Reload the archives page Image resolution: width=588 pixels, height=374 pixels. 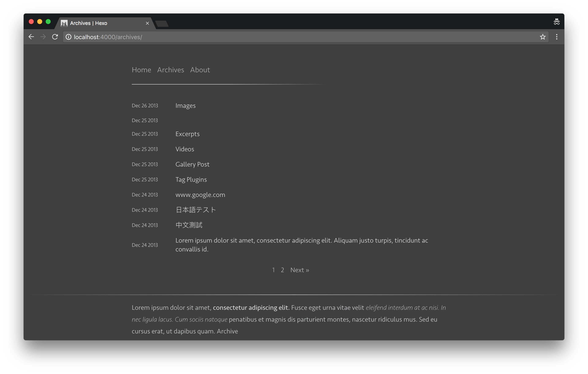55,37
